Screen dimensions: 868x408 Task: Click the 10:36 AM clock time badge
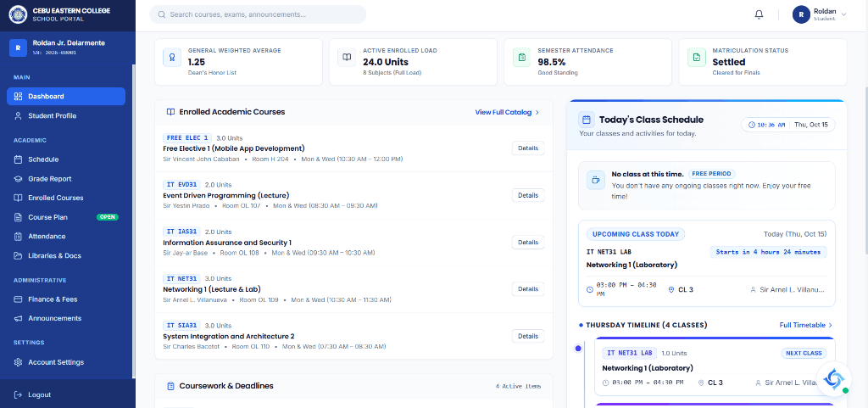point(766,125)
